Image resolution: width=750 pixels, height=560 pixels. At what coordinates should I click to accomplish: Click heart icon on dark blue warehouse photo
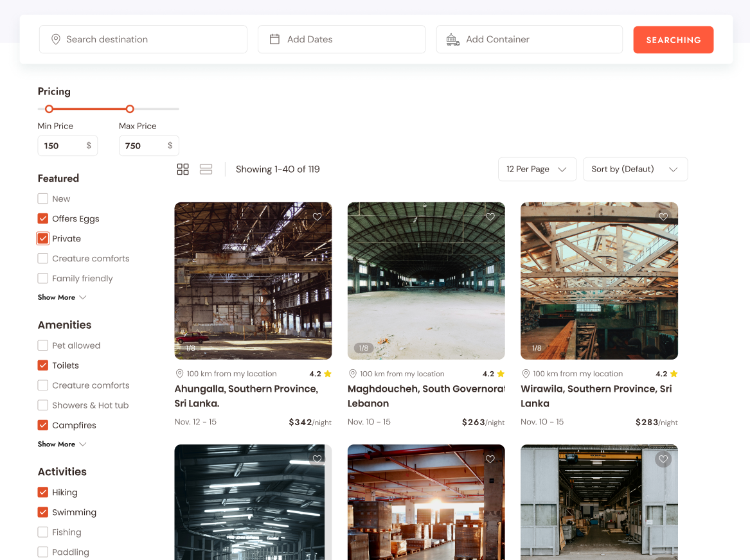click(317, 459)
